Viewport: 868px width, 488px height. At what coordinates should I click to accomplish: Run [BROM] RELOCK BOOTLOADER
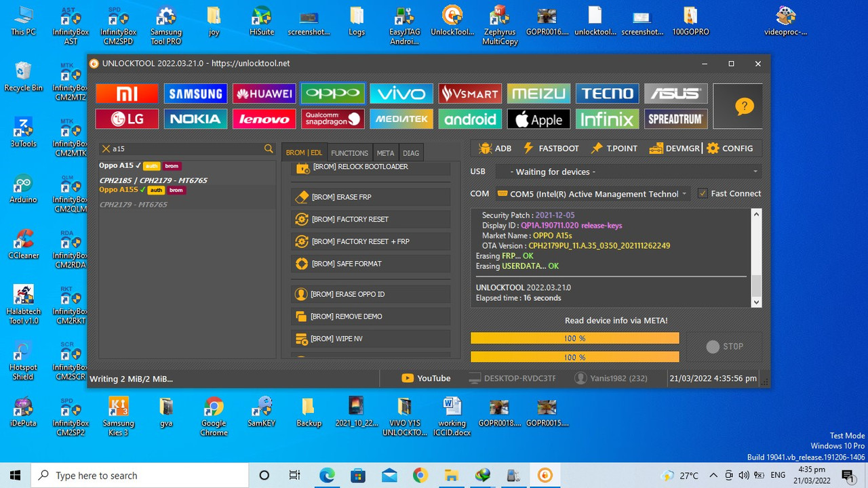pos(371,167)
